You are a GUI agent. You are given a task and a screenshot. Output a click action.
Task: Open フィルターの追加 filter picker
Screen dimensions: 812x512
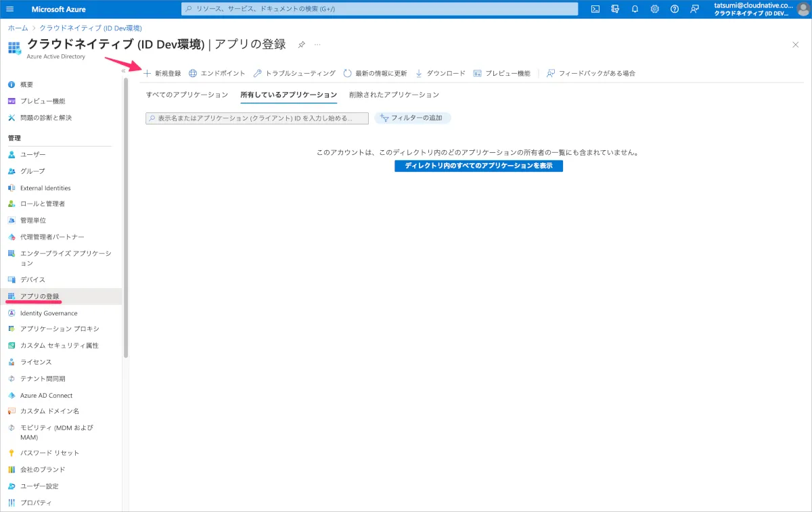click(x=412, y=118)
